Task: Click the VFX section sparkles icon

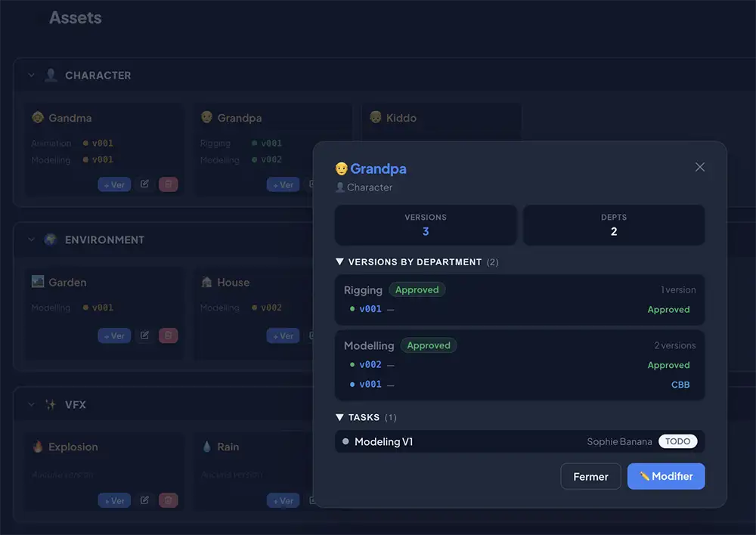Action: tap(50, 404)
